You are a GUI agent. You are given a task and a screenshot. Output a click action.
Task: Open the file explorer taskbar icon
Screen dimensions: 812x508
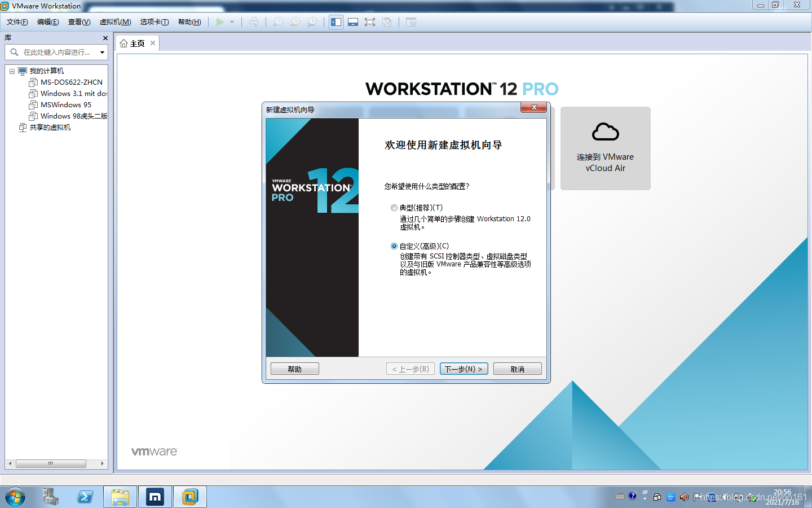(120, 497)
